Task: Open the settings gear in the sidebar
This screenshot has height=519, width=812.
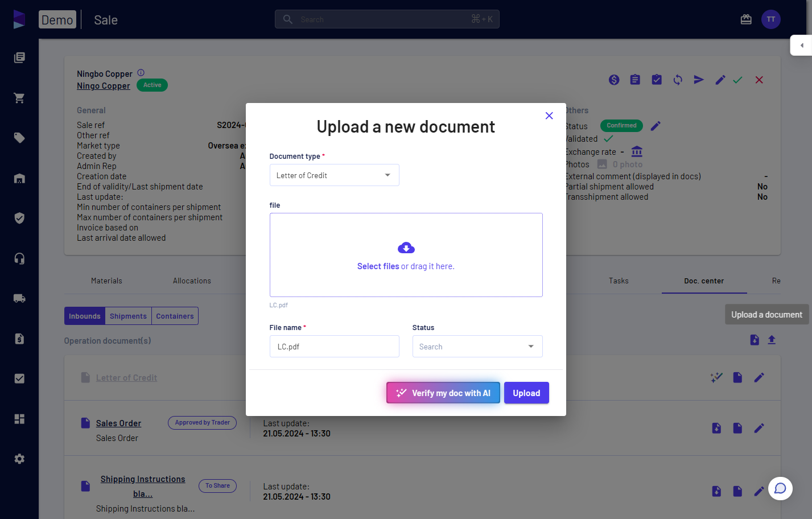Action: 19,459
